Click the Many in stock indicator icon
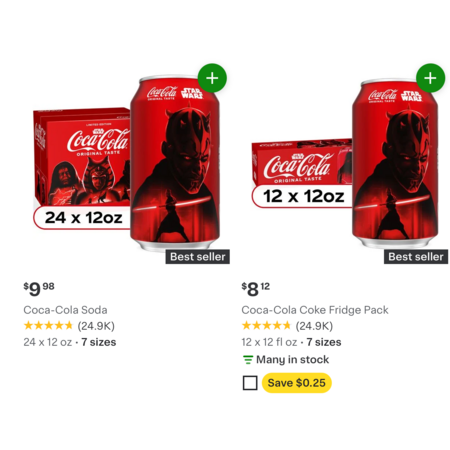 tap(248, 360)
